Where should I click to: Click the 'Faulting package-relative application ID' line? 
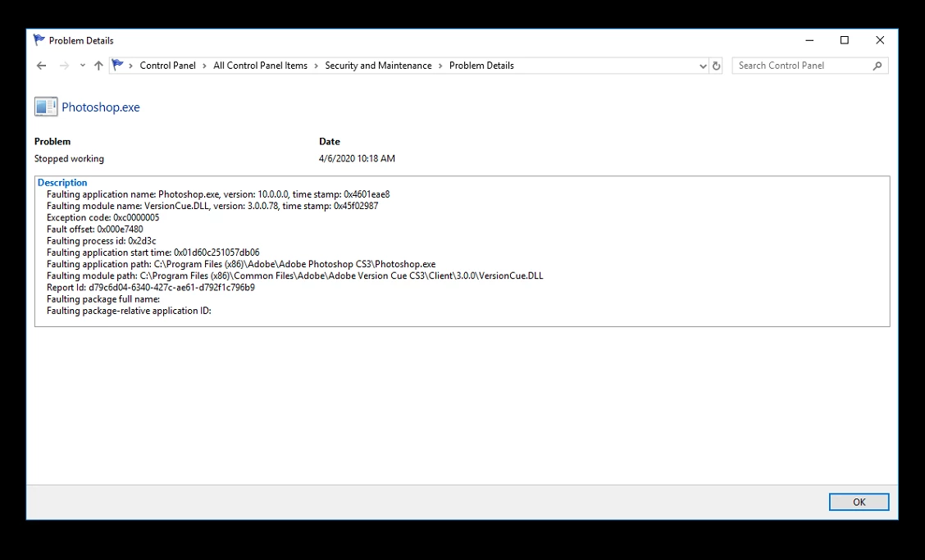coord(130,311)
